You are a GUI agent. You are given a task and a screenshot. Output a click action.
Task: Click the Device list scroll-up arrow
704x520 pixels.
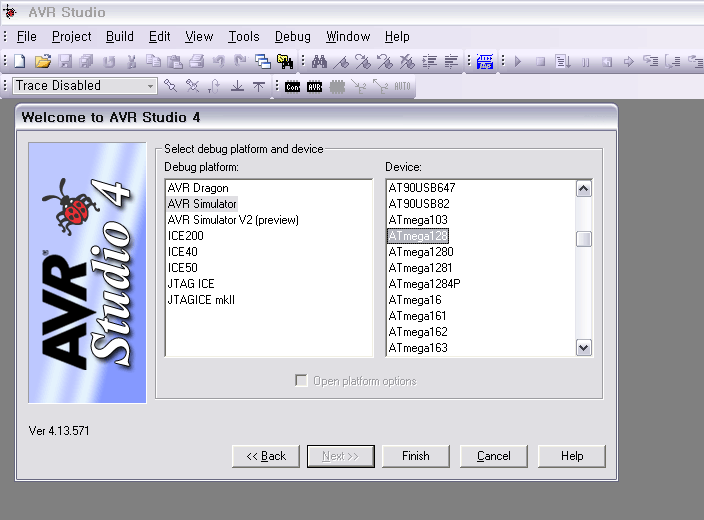584,189
